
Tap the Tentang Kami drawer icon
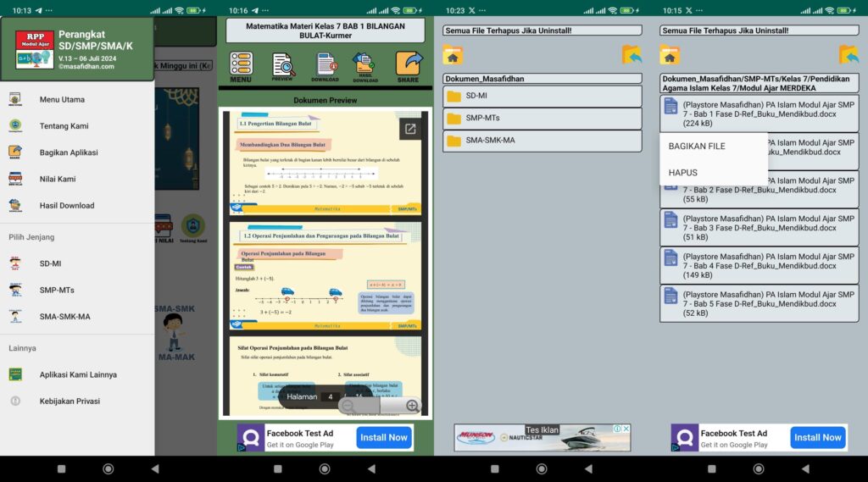15,125
